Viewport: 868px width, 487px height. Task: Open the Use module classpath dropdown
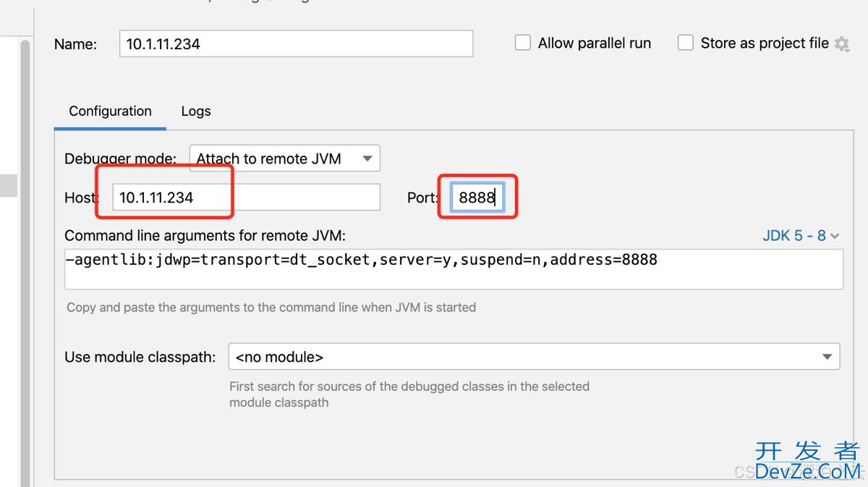pyautogui.click(x=534, y=357)
